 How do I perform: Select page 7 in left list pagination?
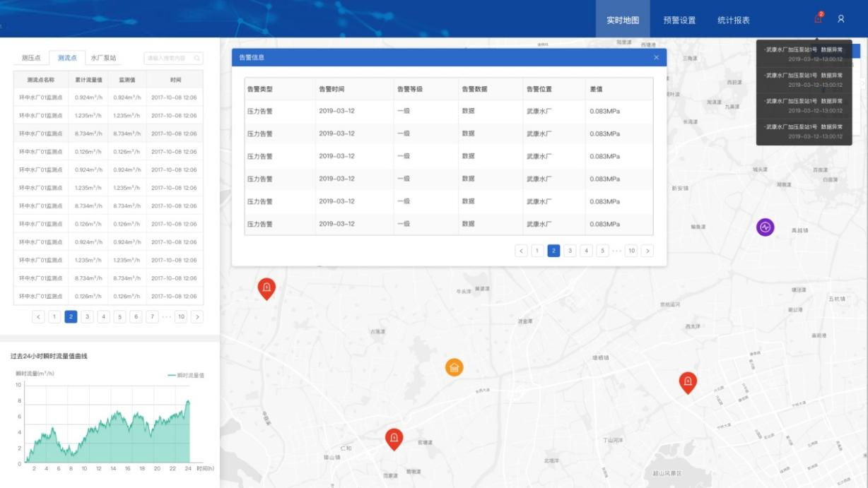click(x=152, y=317)
